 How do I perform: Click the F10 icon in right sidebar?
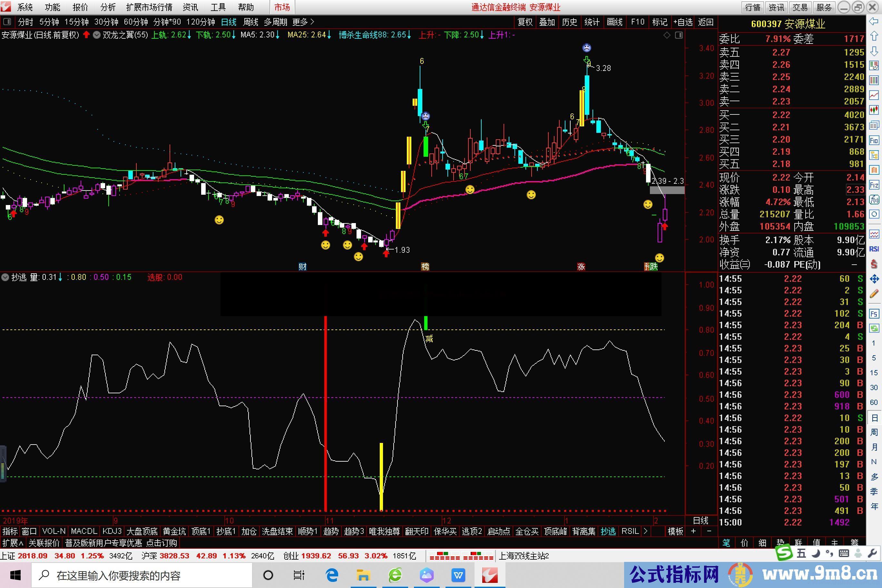point(874,141)
